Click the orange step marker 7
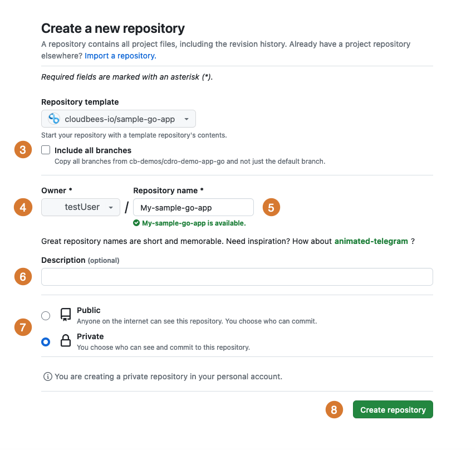 pyautogui.click(x=23, y=327)
